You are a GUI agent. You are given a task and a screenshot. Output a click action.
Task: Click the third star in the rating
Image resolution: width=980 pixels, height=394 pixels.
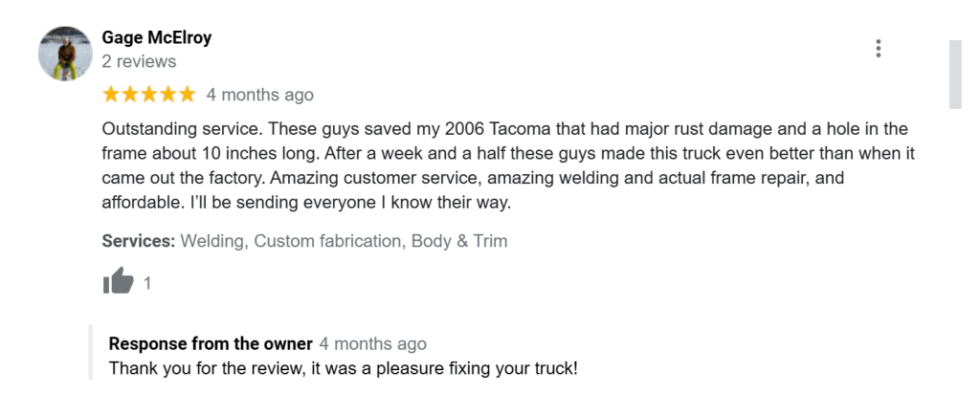tap(148, 95)
